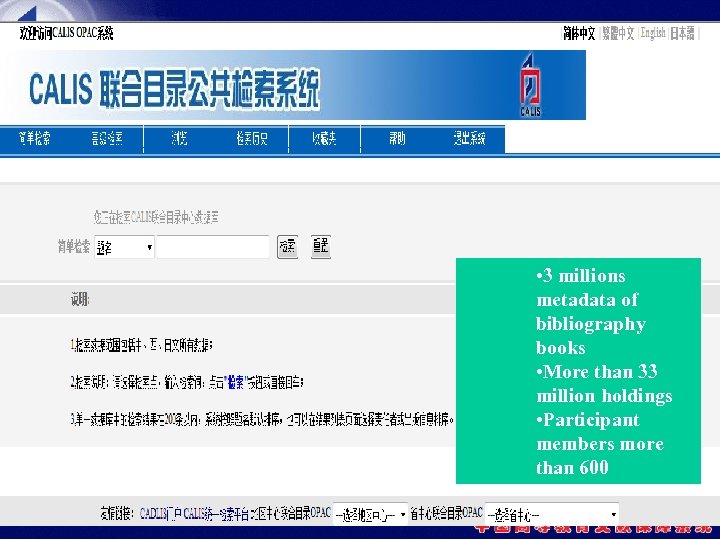Viewport: 720px width, 540px height.
Task: Focus the simple search text input
Action: tap(213, 247)
